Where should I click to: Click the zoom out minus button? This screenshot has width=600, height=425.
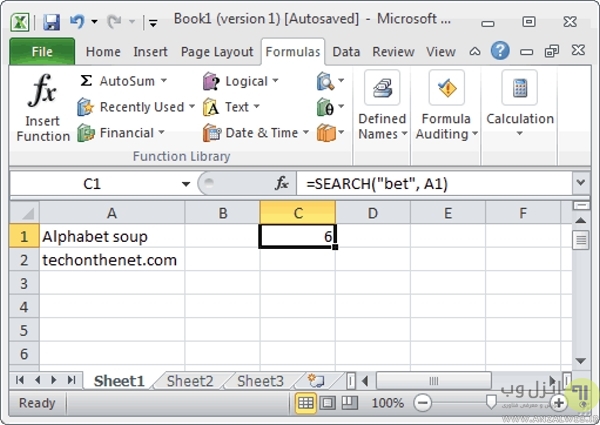423,402
